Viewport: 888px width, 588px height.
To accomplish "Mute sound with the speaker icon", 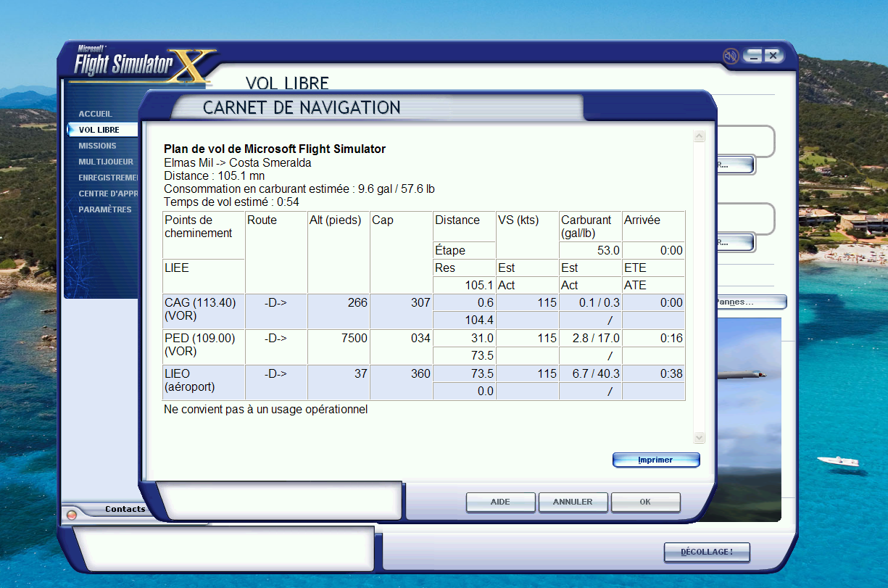I will tap(731, 56).
